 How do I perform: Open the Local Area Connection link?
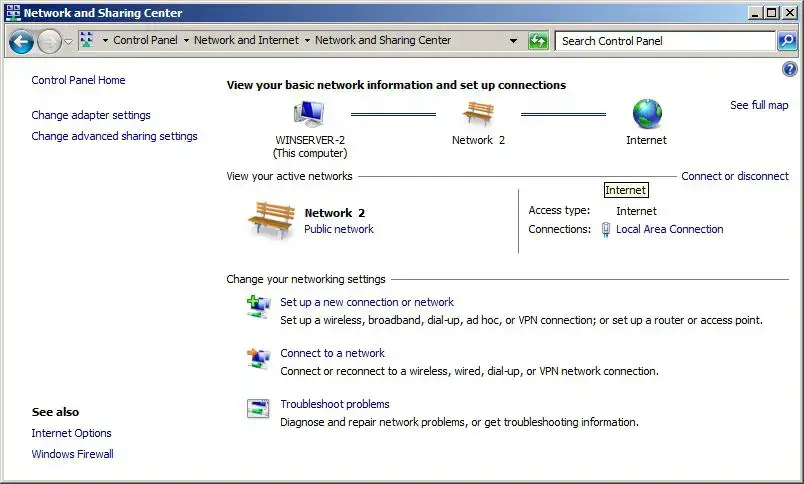pos(669,229)
